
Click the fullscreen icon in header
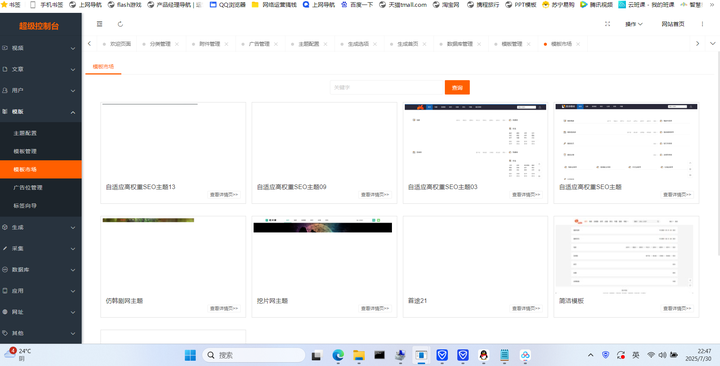[x=608, y=24]
